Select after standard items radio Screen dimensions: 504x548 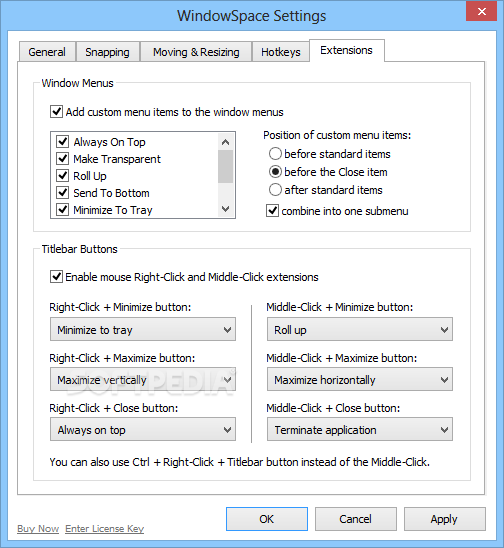coord(275,190)
